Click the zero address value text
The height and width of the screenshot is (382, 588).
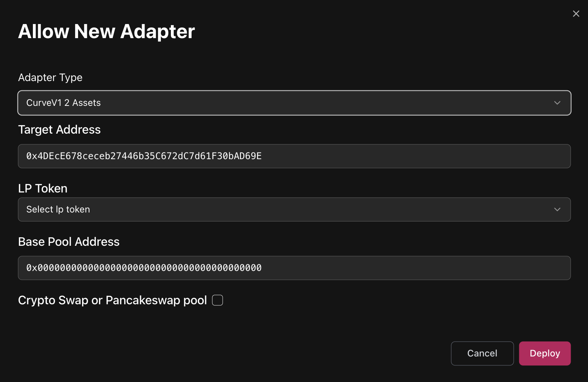pos(144,268)
